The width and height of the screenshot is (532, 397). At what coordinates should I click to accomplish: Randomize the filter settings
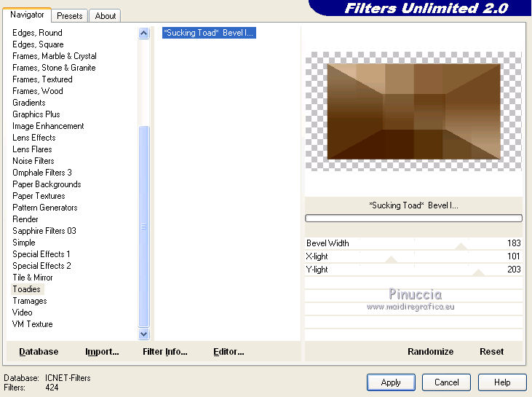tap(430, 352)
